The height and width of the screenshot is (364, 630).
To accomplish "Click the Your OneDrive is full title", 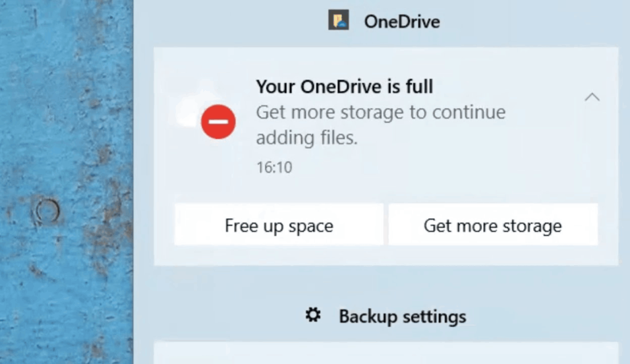I will point(344,87).
